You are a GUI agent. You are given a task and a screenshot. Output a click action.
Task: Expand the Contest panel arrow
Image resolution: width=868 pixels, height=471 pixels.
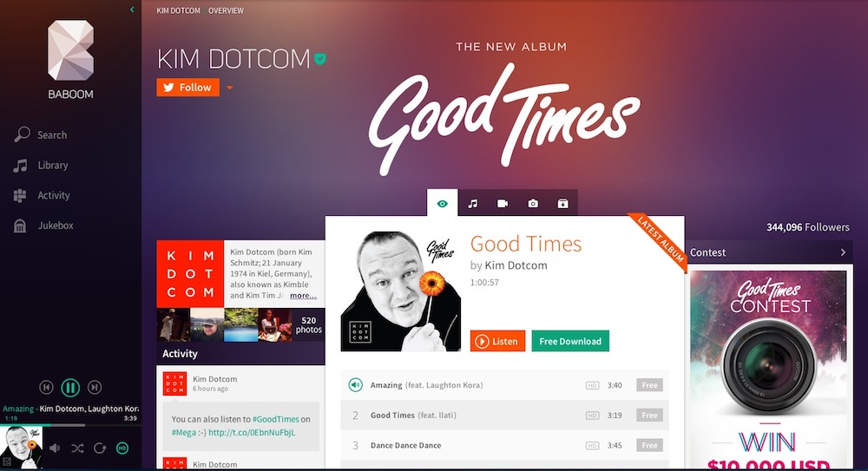(x=843, y=252)
